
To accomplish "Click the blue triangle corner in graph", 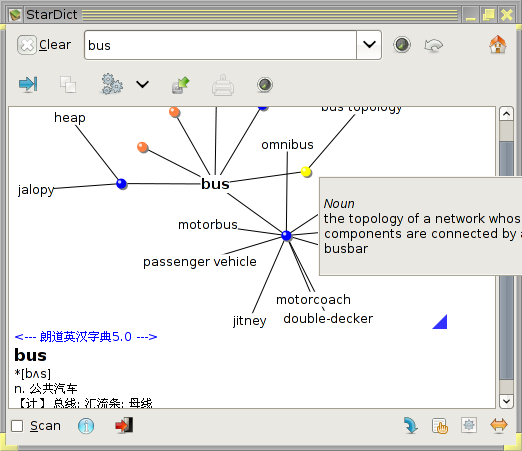I will tap(441, 323).
